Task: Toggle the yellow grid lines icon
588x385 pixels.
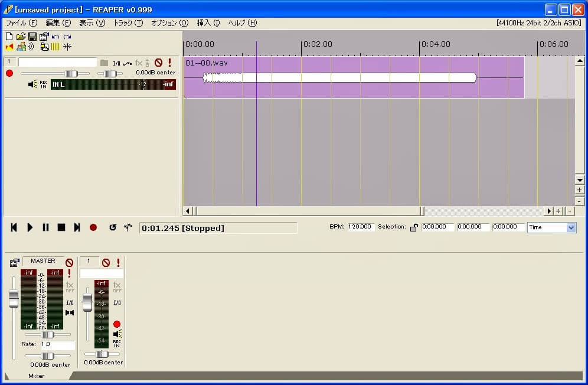Action: [55, 47]
